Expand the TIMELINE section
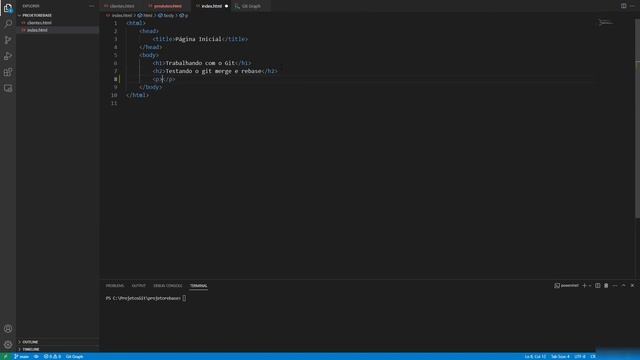This screenshot has height=360, width=640. pyautogui.click(x=31, y=349)
